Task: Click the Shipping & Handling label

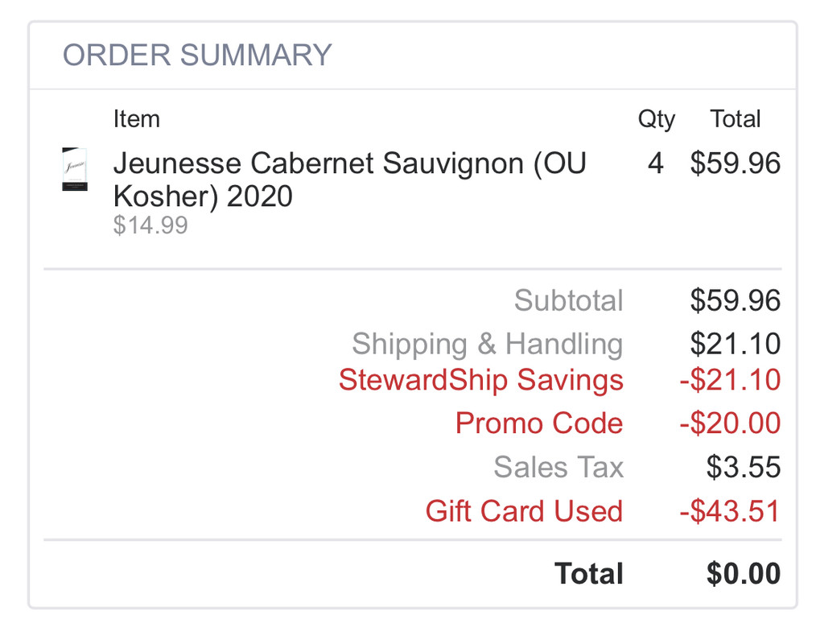Action: point(487,344)
